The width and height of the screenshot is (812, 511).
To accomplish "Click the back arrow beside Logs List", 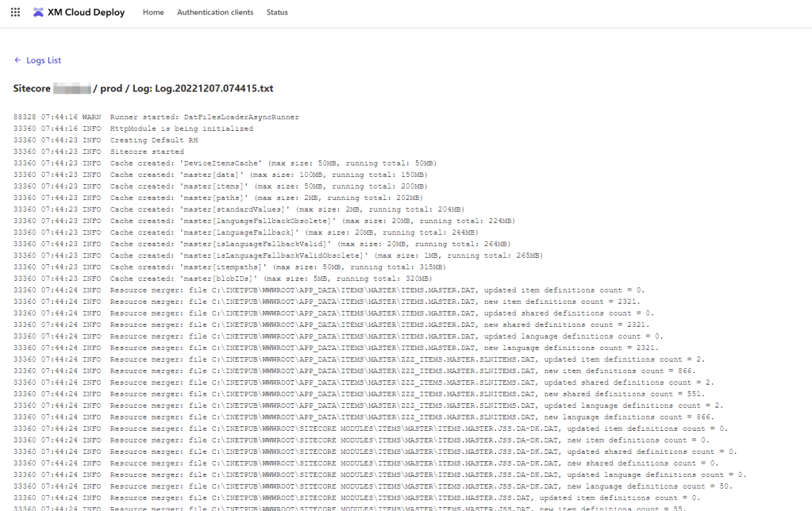I will tap(17, 60).
